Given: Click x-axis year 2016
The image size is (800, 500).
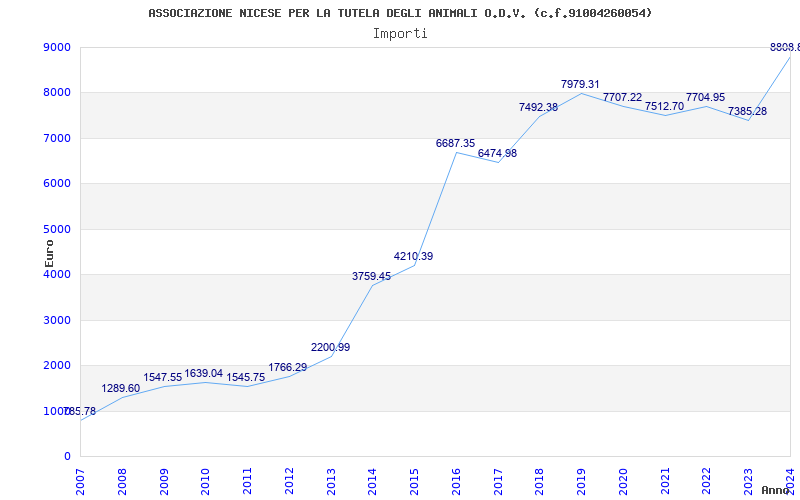Looking at the screenshot, I should tap(456, 481).
